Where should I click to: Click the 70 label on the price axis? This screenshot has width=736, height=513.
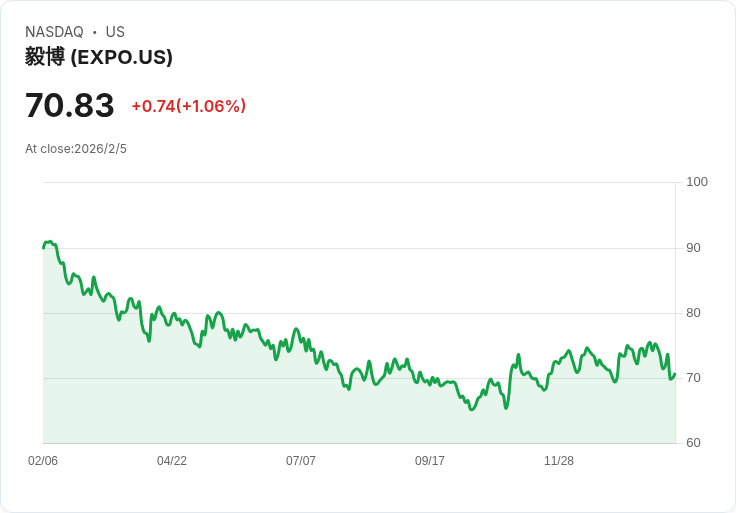tap(694, 378)
